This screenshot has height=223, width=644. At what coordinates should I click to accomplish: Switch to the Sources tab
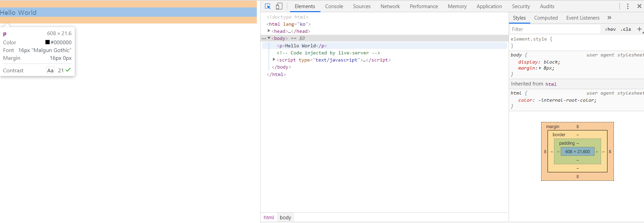point(362,6)
